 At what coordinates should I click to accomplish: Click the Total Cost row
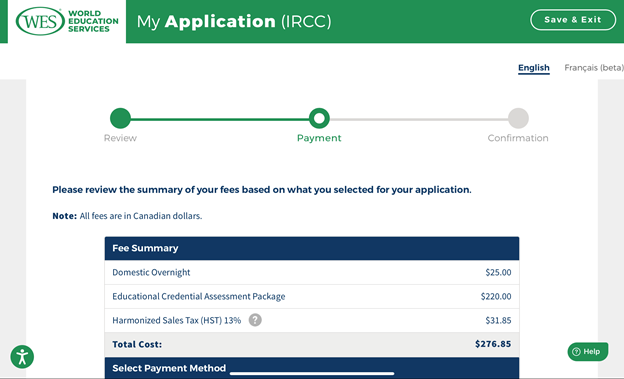pos(312,344)
